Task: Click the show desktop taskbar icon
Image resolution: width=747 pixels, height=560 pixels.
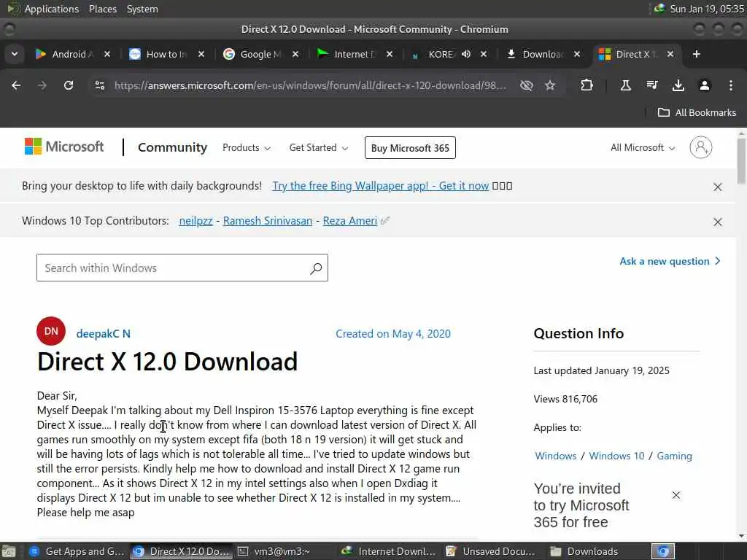Action: click(8, 551)
